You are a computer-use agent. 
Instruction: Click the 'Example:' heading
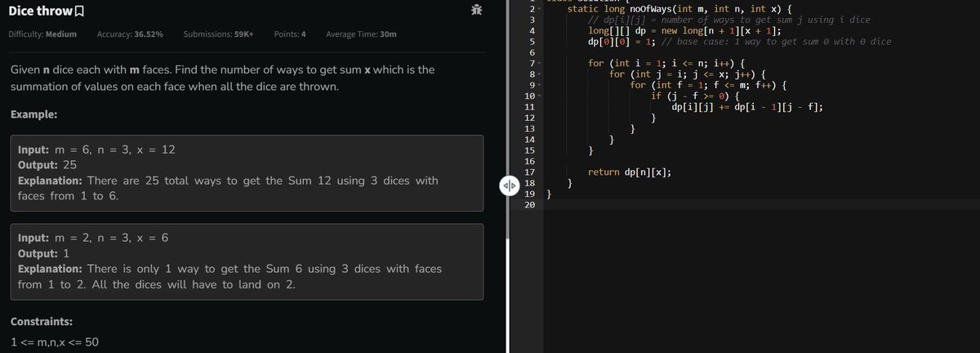33,114
